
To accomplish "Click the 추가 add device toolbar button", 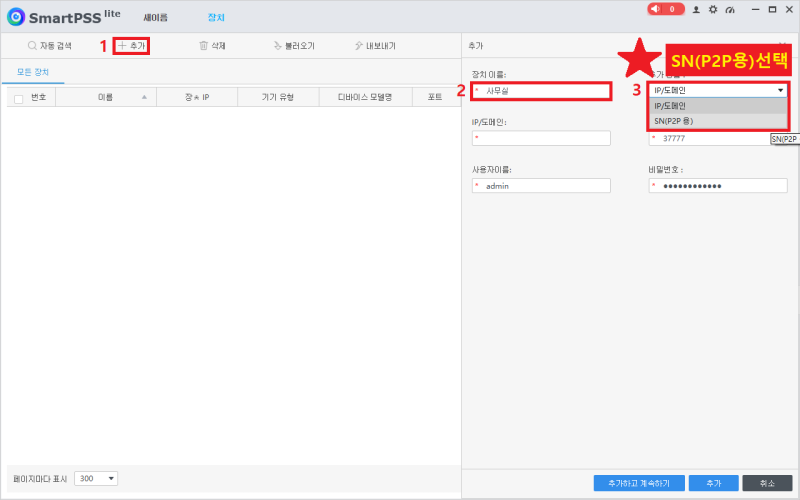I will coord(132,46).
